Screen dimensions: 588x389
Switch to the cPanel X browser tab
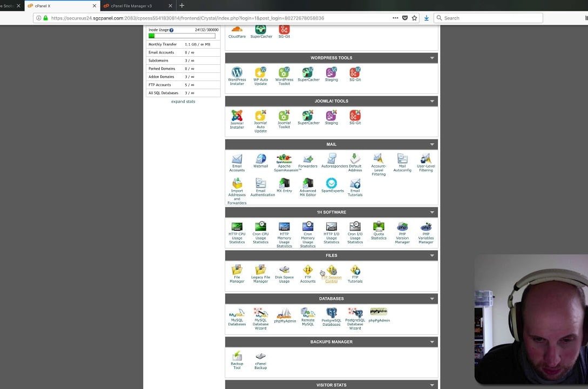coord(62,5)
